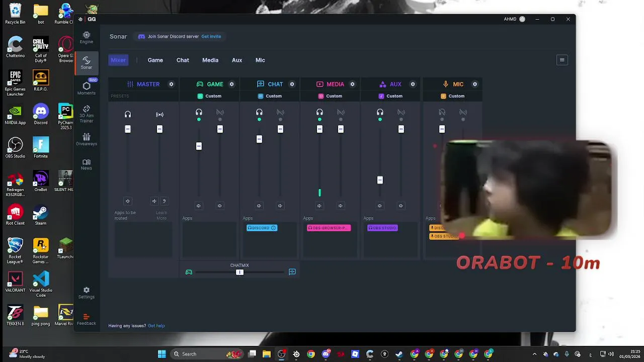Toggle Media headphones monitoring

pyautogui.click(x=319, y=113)
